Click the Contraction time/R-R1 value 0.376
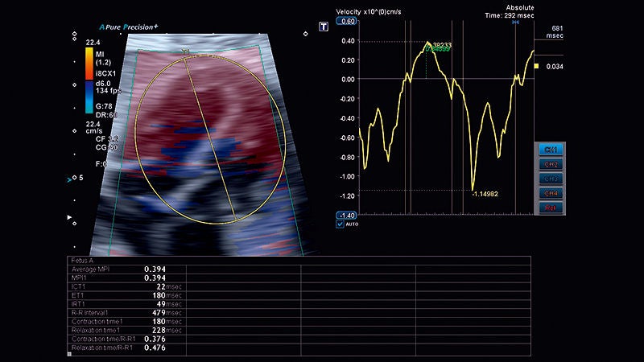This screenshot has width=644, height=362. (x=155, y=339)
